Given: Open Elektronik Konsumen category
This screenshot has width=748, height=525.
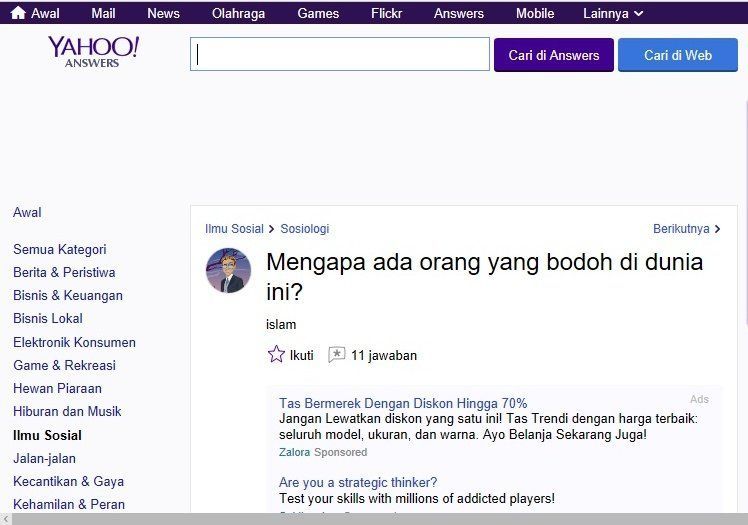Looking at the screenshot, I should pyautogui.click(x=74, y=342).
